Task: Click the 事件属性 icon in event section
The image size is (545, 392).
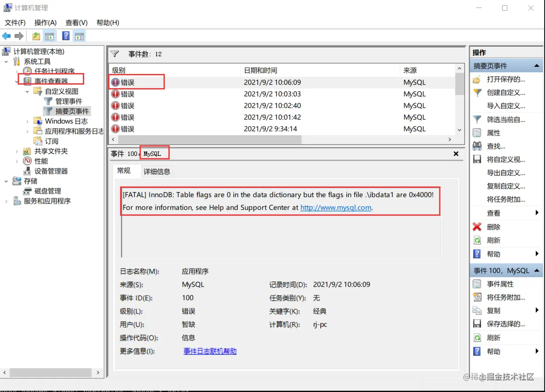Action: coord(477,284)
